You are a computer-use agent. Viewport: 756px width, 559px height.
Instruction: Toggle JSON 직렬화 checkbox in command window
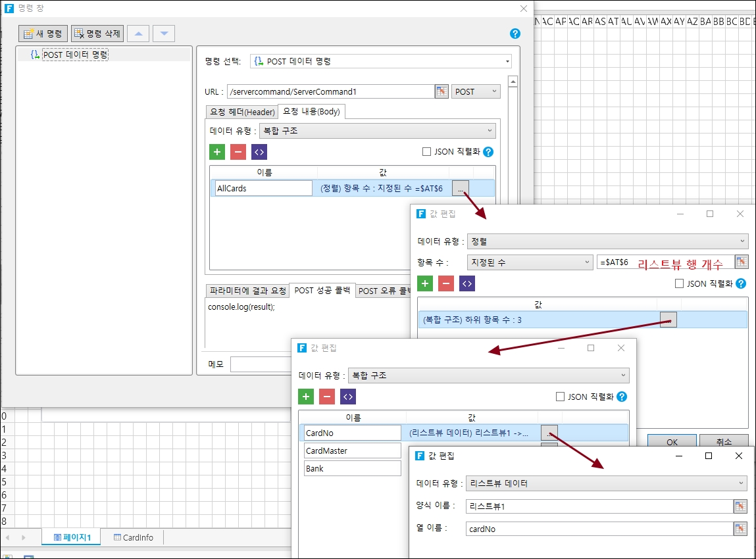click(x=427, y=152)
